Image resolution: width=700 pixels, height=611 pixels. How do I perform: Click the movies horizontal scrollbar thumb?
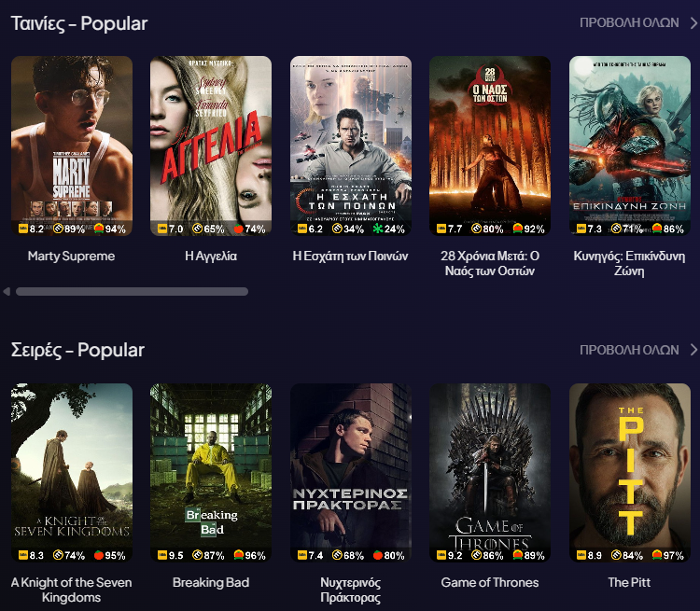click(x=131, y=292)
